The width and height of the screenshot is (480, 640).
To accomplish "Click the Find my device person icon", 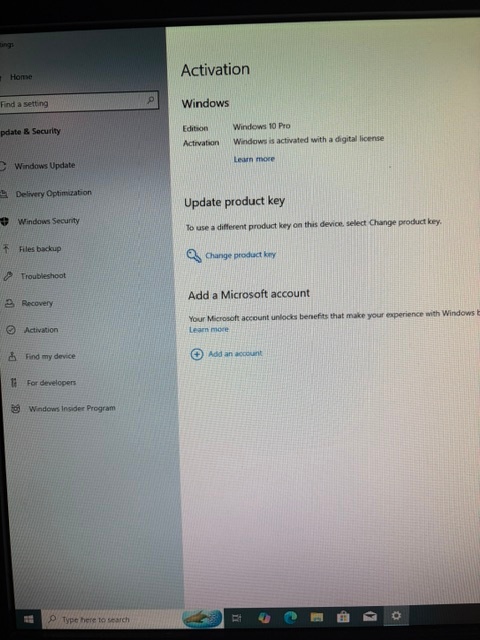I will (x=13, y=356).
